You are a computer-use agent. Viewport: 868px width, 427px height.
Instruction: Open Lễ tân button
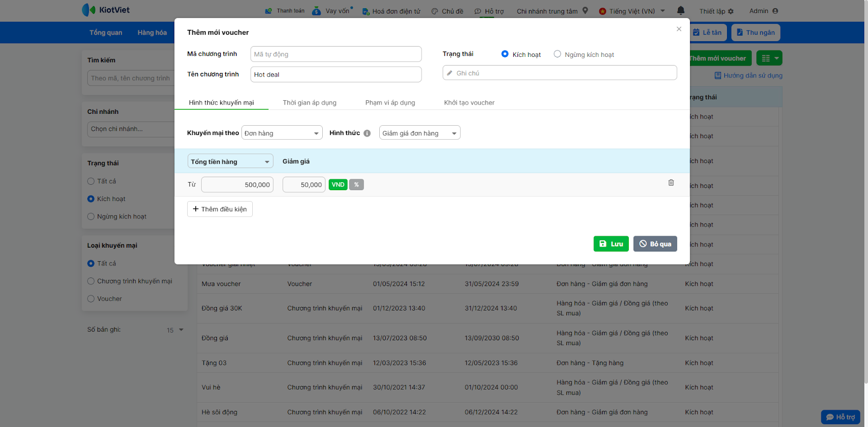click(x=707, y=33)
